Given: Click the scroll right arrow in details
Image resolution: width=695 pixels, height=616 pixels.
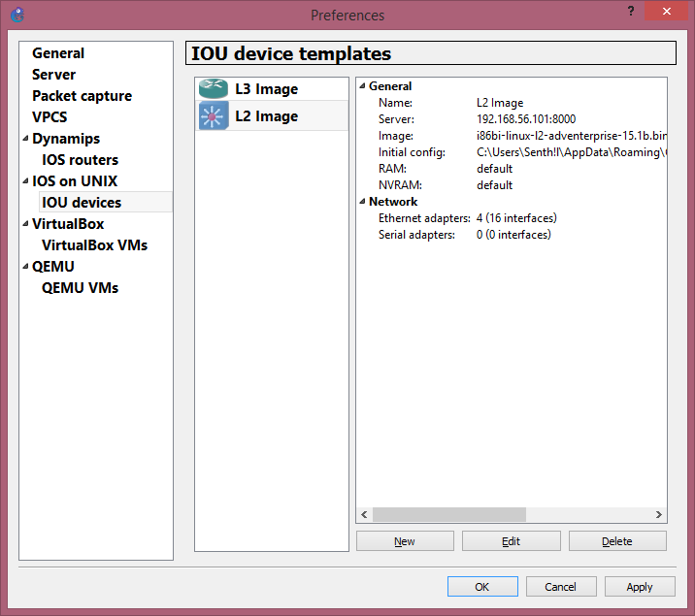Looking at the screenshot, I should tap(659, 514).
